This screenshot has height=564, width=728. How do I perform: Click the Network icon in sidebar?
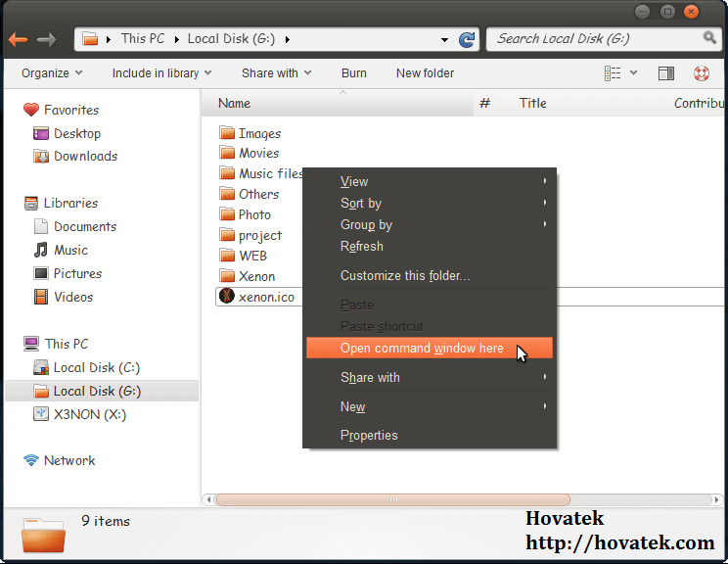(x=31, y=460)
